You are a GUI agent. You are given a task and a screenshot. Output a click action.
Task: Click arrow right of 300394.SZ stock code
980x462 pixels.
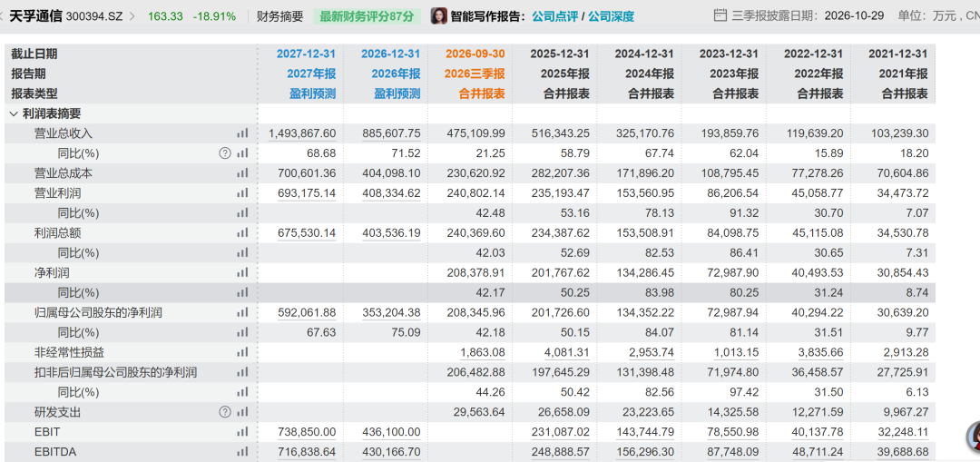coord(132,16)
